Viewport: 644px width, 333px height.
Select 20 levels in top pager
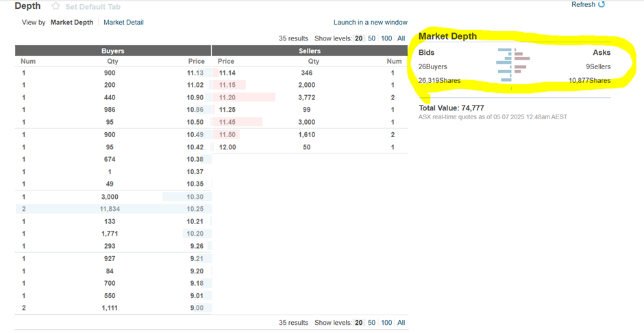[358, 38]
